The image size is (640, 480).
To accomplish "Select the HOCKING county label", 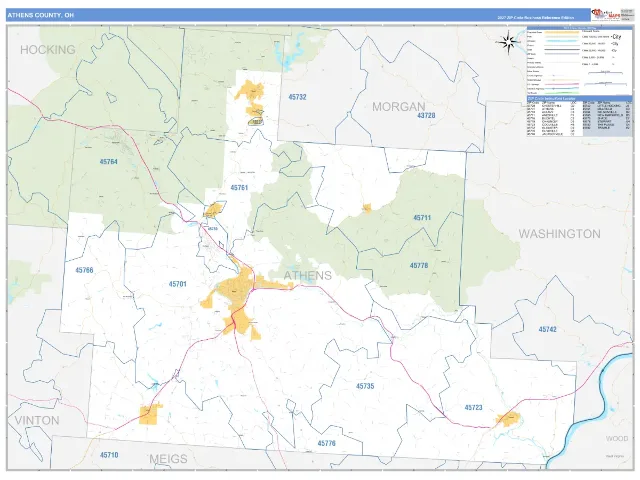I will [x=48, y=50].
